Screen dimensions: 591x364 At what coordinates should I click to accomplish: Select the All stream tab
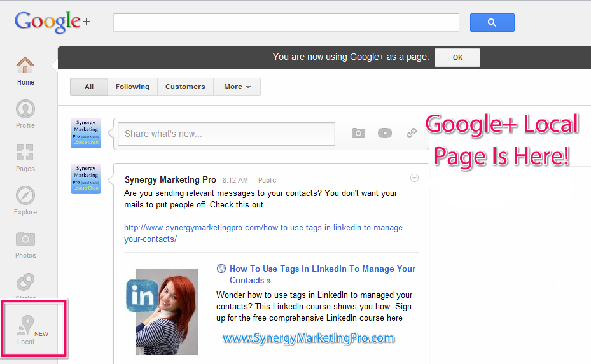pyautogui.click(x=89, y=87)
